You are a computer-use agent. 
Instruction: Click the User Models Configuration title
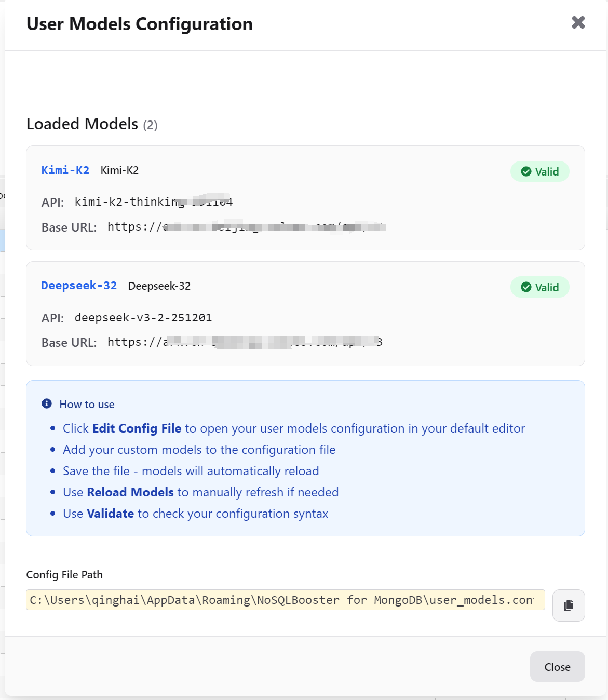[139, 23]
